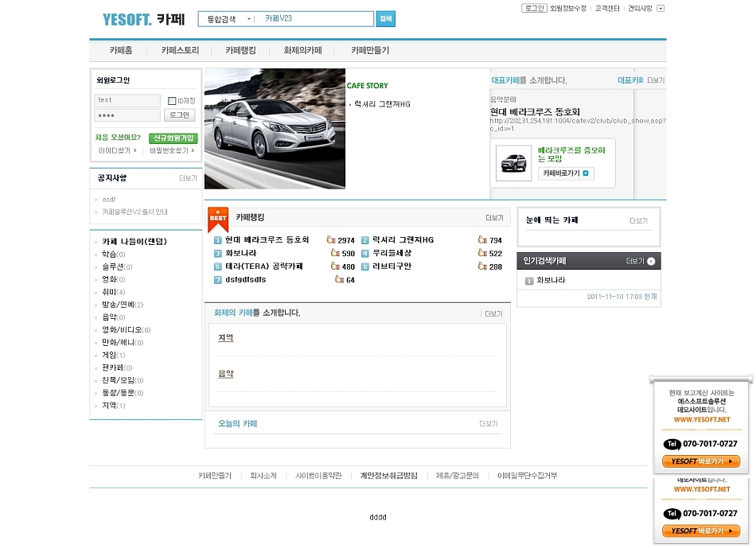
Task: Open rank 6 리브티구안
Action: (392, 266)
